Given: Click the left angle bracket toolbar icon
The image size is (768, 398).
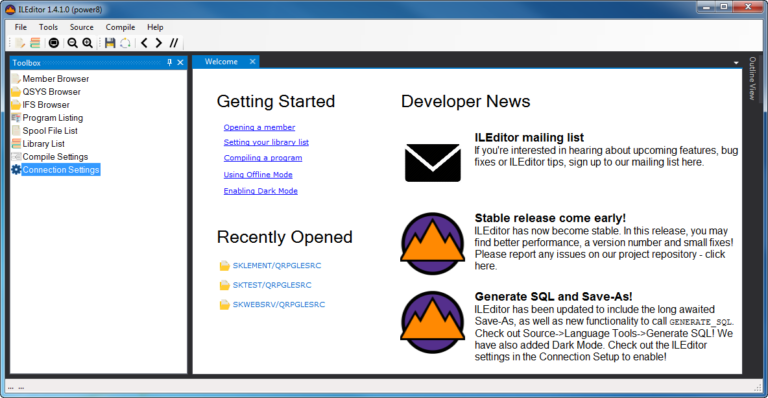Looking at the screenshot, I should 144,43.
